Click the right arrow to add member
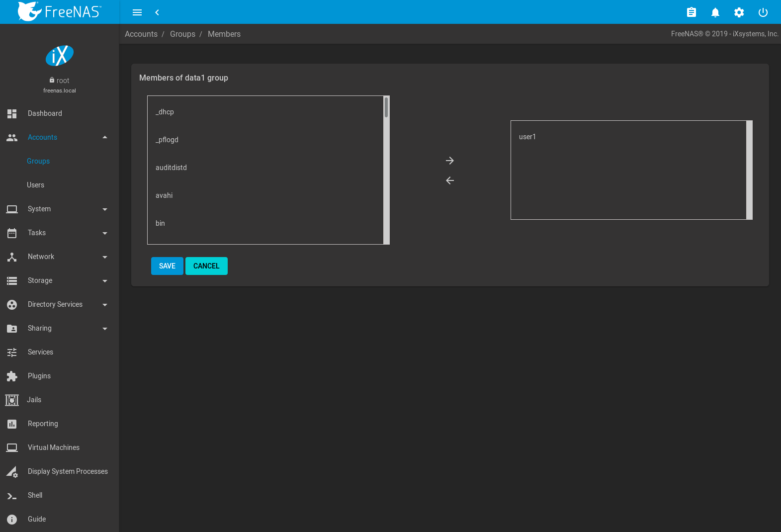The image size is (781, 532). (449, 161)
